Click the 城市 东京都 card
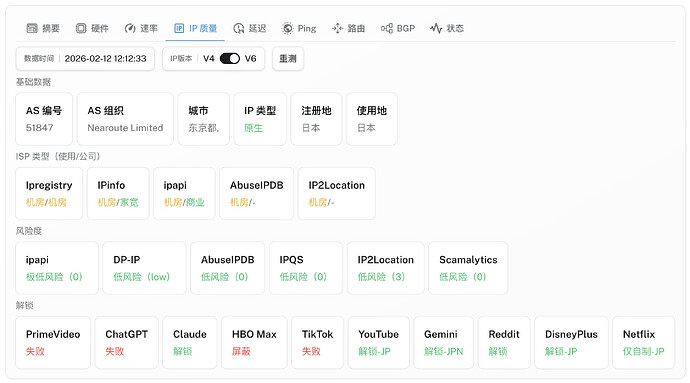 [204, 119]
